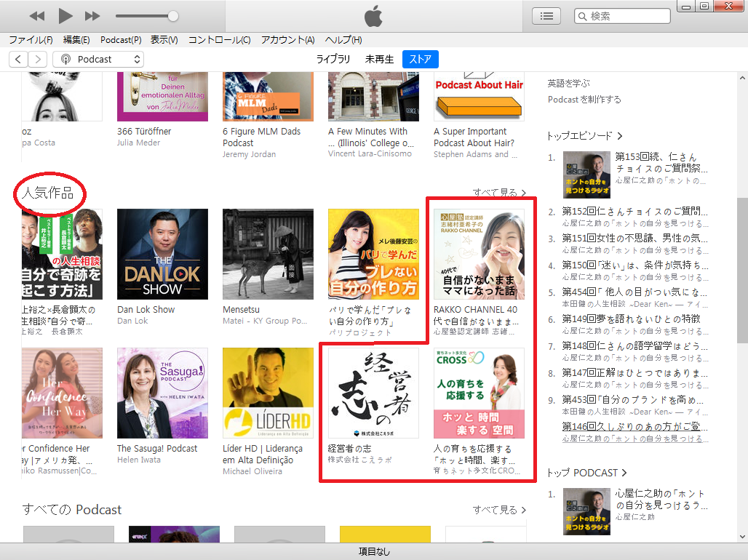Open episode 第149回夢を語れないひと
748x560 pixels.
[631, 319]
